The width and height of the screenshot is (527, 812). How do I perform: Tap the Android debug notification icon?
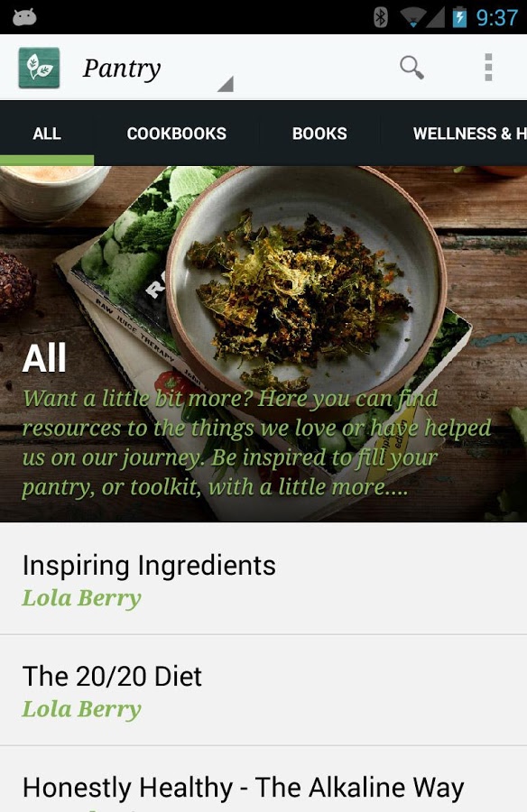(x=24, y=17)
